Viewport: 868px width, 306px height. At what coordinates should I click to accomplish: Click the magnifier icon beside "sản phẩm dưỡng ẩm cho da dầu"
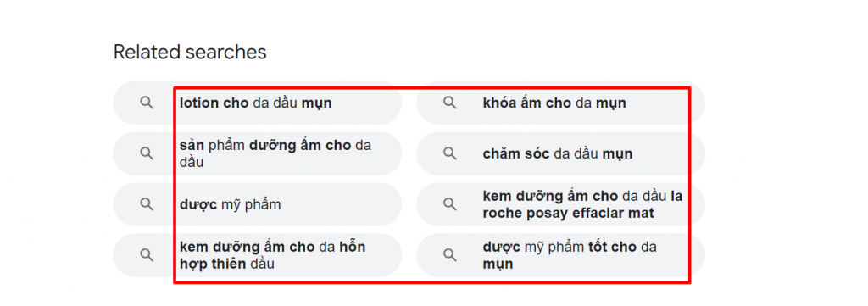[x=146, y=153]
